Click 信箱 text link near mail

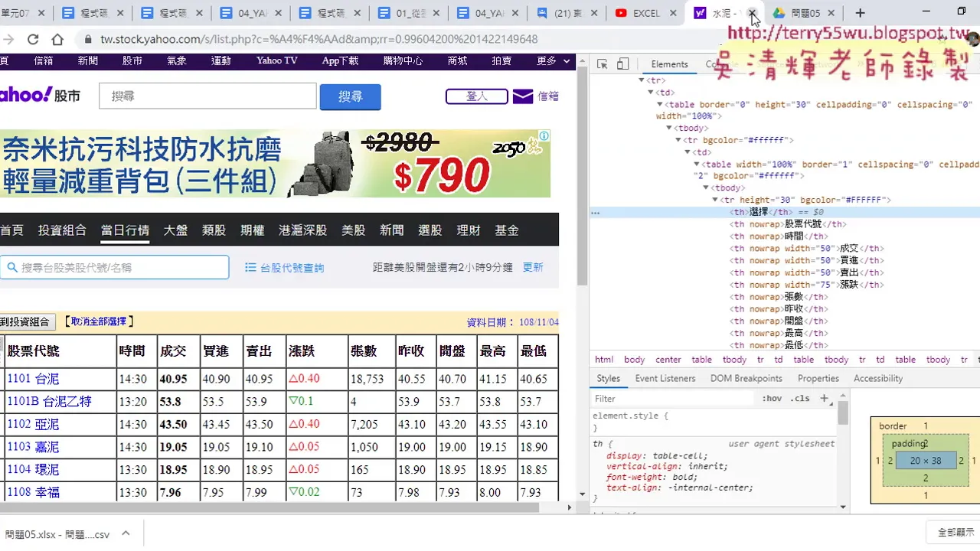point(548,96)
